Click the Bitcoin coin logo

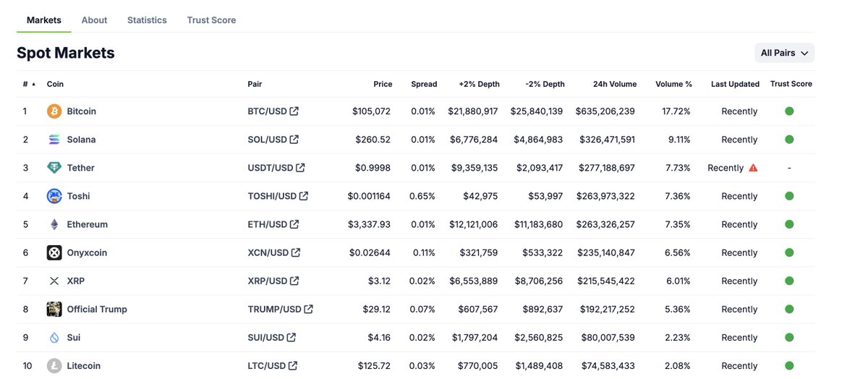click(x=54, y=111)
